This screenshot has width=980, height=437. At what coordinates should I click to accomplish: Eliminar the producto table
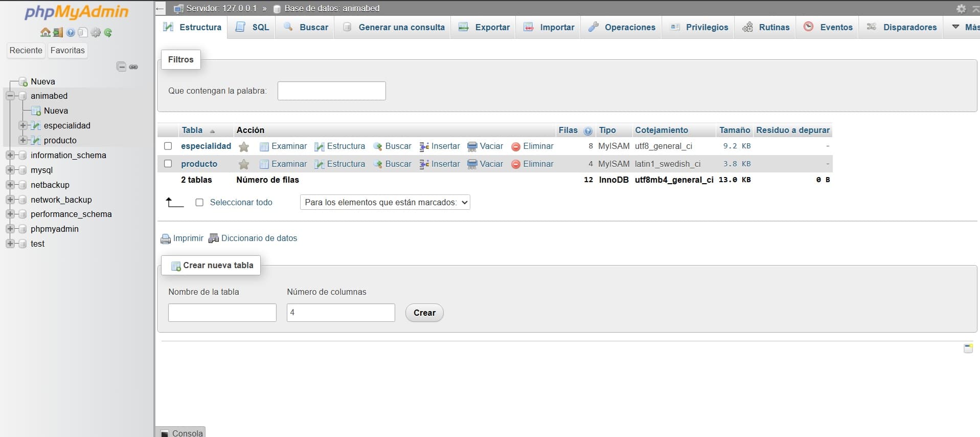click(x=532, y=164)
